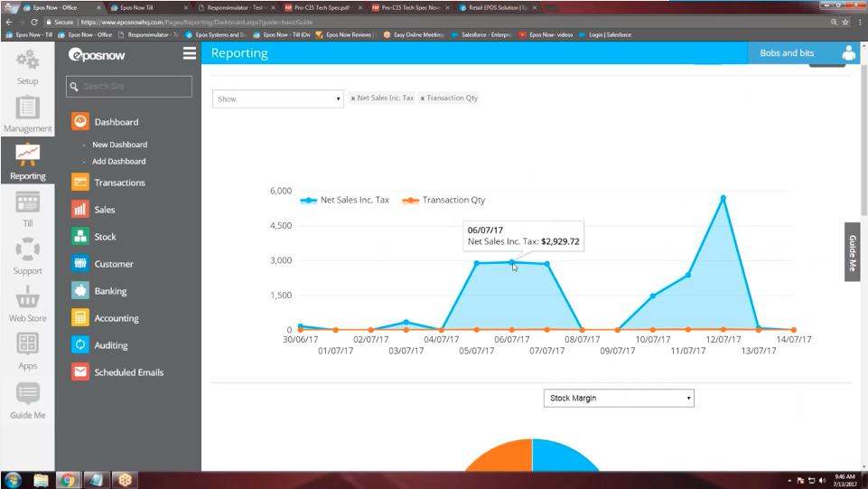Open Windows Start button
Image resolution: width=868 pixels, height=489 pixels.
point(13,480)
